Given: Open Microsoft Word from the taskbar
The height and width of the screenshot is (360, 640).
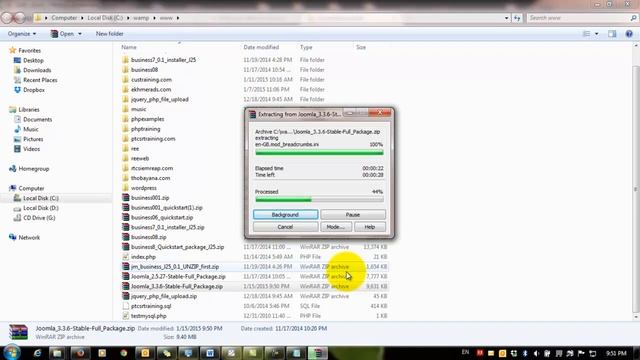Looking at the screenshot, I should point(209,353).
